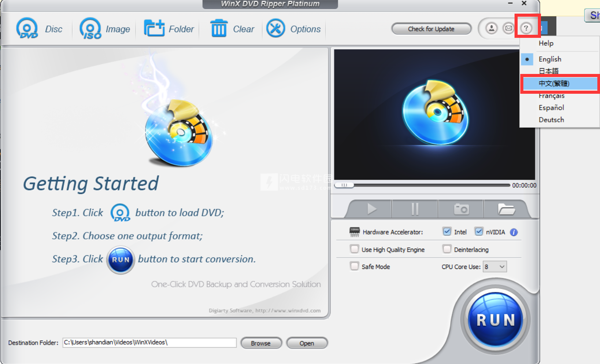Click the video preview area
The image size is (600, 364).
[435, 114]
